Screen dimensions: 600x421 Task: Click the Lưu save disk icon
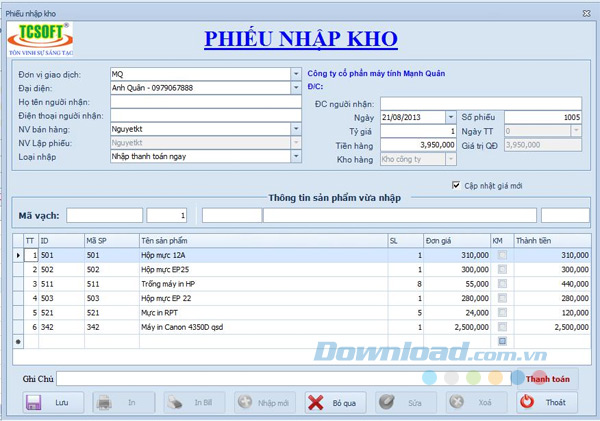coord(33,402)
